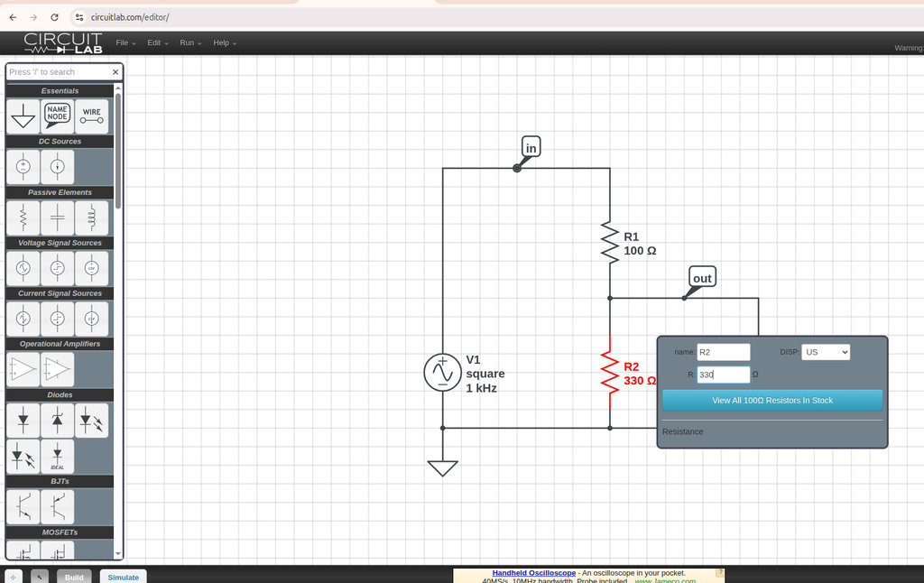
Task: Pick the Name Node component
Action: pyautogui.click(x=57, y=116)
